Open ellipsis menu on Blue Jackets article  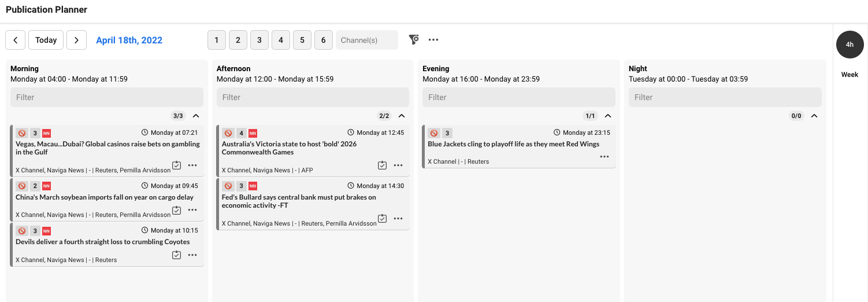[604, 157]
